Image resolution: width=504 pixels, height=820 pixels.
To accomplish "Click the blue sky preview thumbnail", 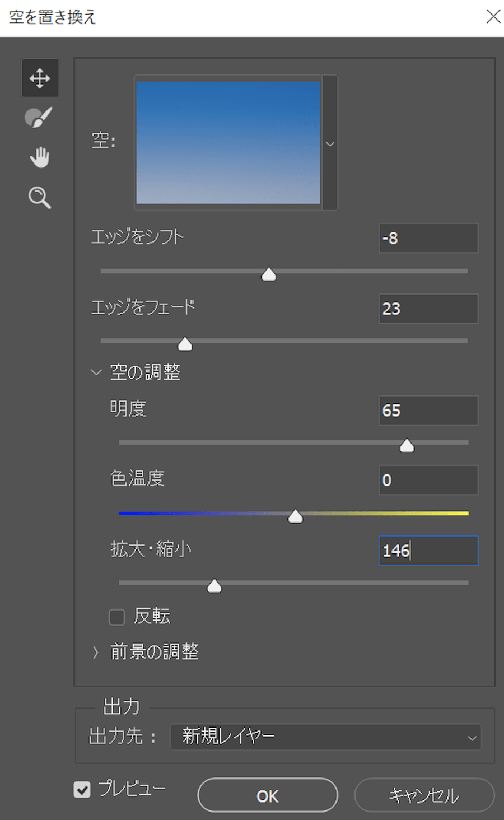I will (x=228, y=143).
